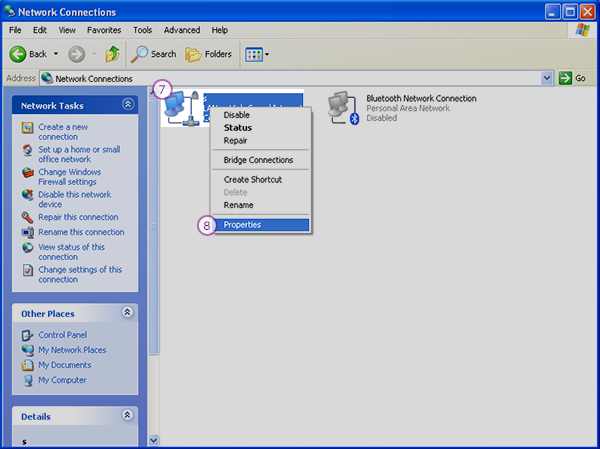Open the View menu

coord(67,30)
